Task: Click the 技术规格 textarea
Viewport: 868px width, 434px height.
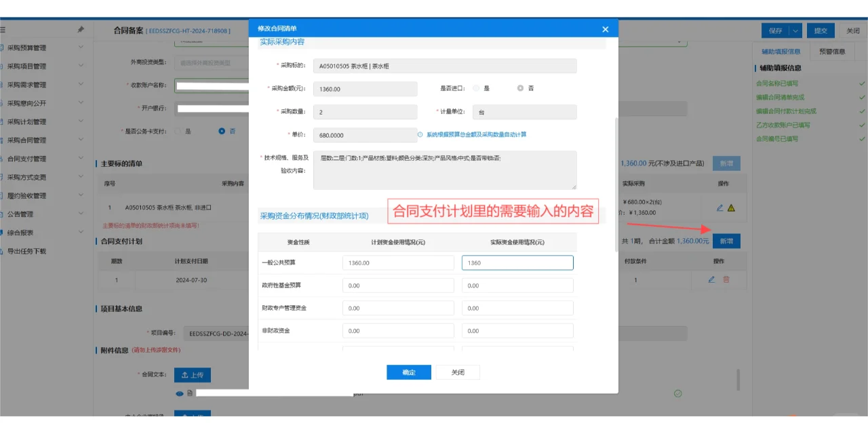Action: coord(445,170)
